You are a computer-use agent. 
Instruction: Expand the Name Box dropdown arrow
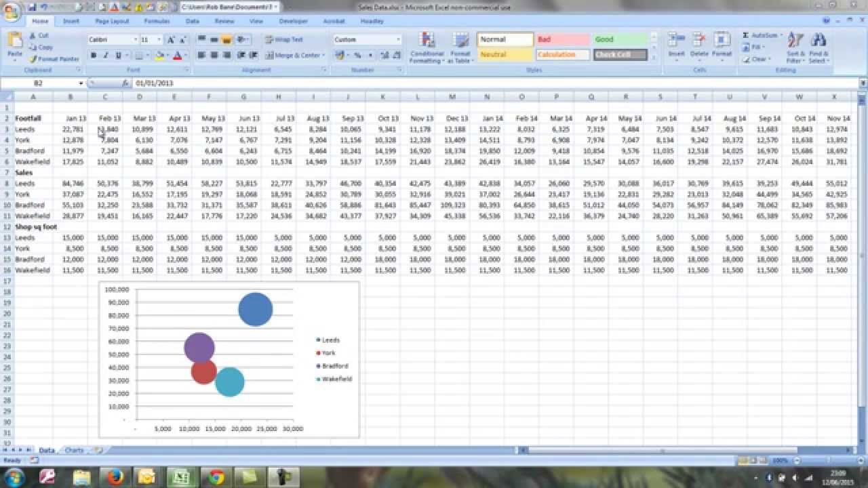point(81,83)
